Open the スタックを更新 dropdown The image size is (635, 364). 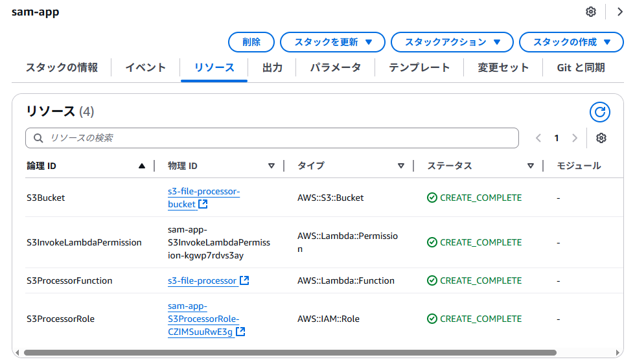332,42
